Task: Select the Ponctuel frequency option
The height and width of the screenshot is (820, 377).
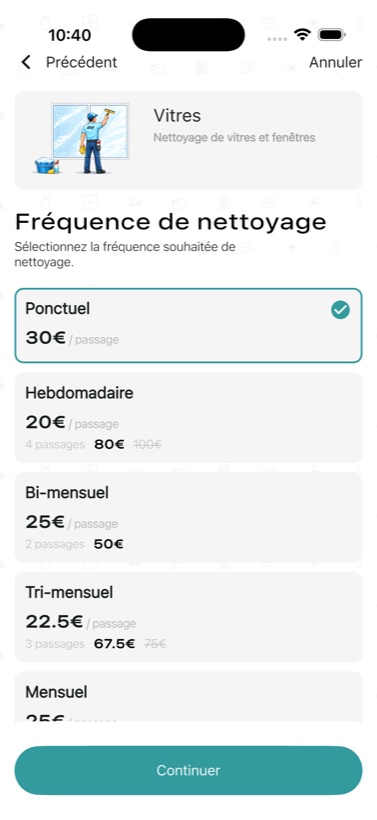Action: [188, 325]
